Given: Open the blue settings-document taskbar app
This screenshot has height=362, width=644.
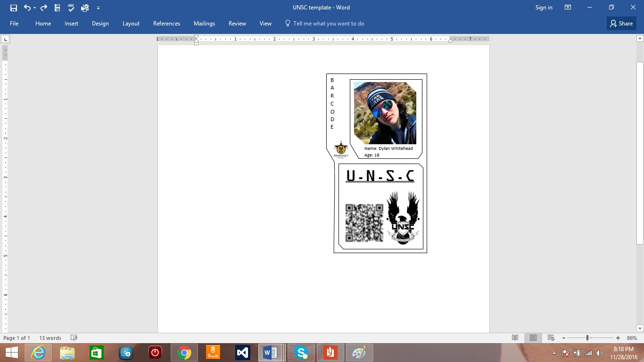Looking at the screenshot, I should tap(126, 353).
